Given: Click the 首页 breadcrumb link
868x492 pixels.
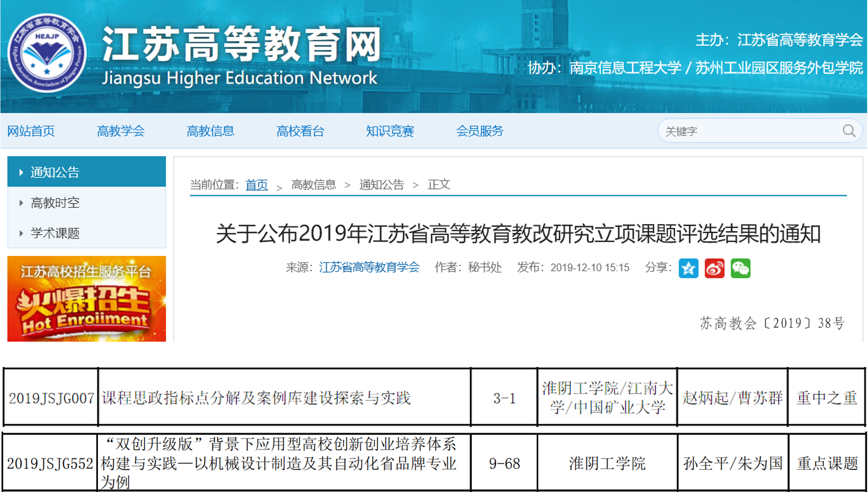Looking at the screenshot, I should pos(257,185).
